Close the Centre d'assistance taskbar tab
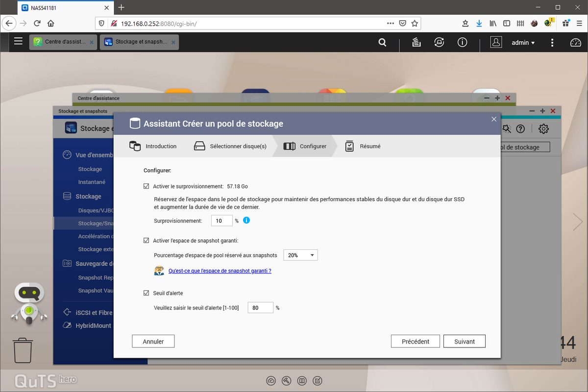The width and height of the screenshot is (588, 392). pos(92,43)
